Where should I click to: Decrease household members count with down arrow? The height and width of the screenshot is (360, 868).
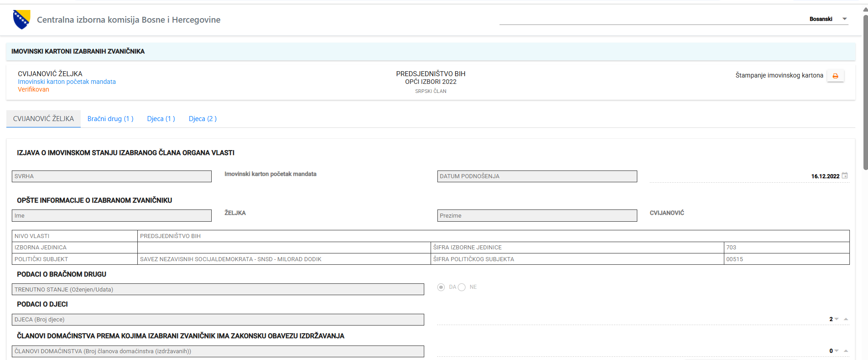837,351
